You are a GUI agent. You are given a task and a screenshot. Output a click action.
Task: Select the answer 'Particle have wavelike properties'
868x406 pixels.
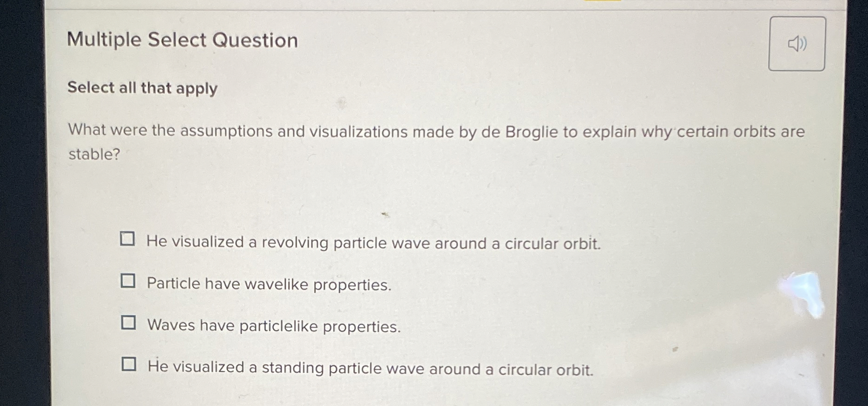click(x=269, y=284)
